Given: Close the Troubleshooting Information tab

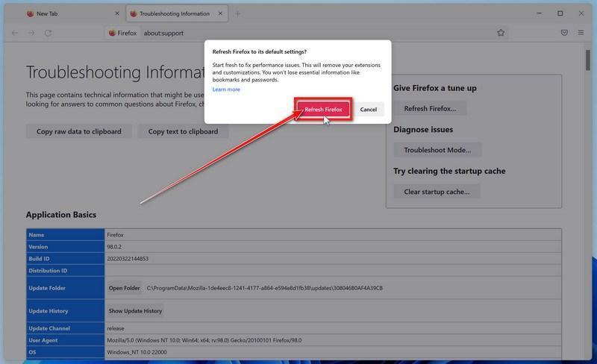Looking at the screenshot, I should pos(220,13).
